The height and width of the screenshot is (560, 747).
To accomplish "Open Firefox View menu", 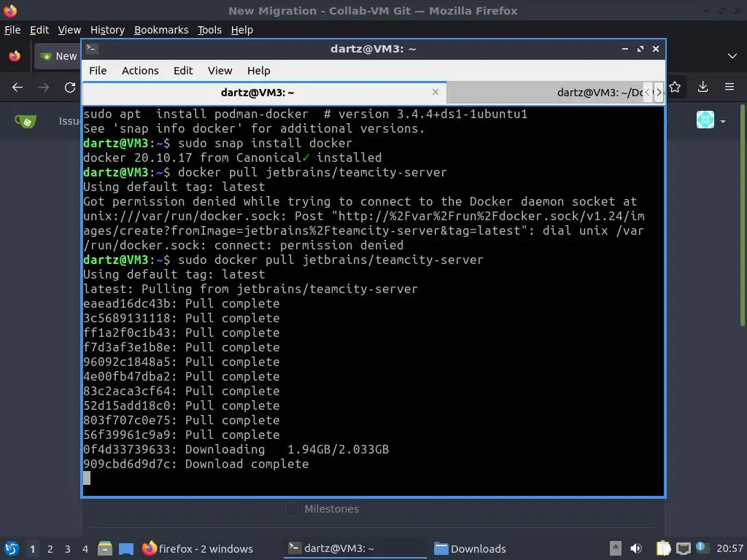I will coord(69,29).
